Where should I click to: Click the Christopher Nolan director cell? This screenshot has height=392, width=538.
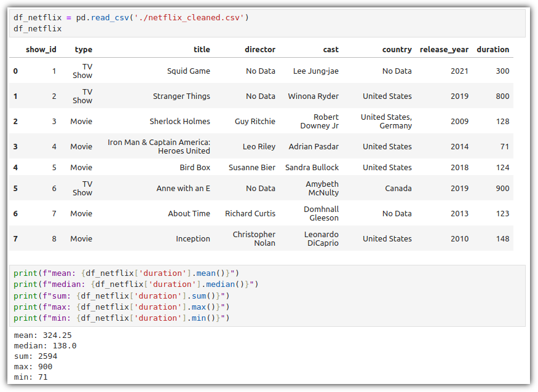[x=254, y=238]
